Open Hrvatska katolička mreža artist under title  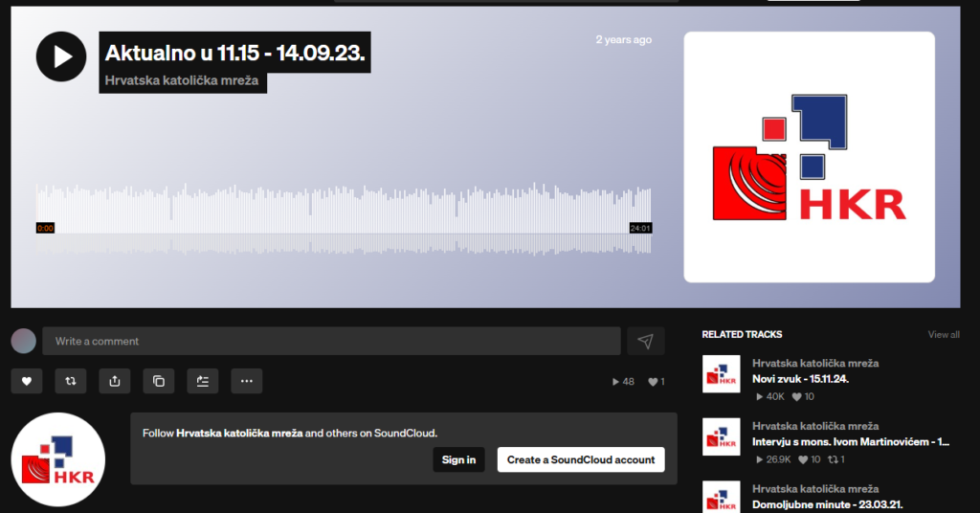[182, 81]
